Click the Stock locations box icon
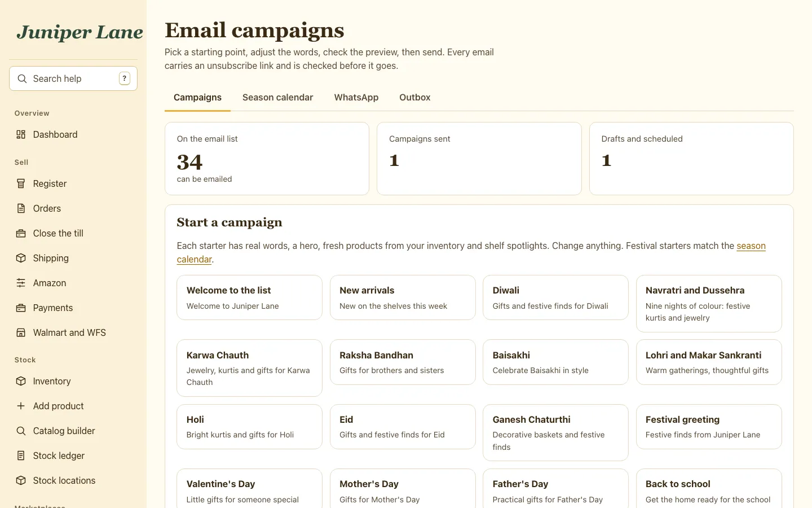 click(21, 480)
